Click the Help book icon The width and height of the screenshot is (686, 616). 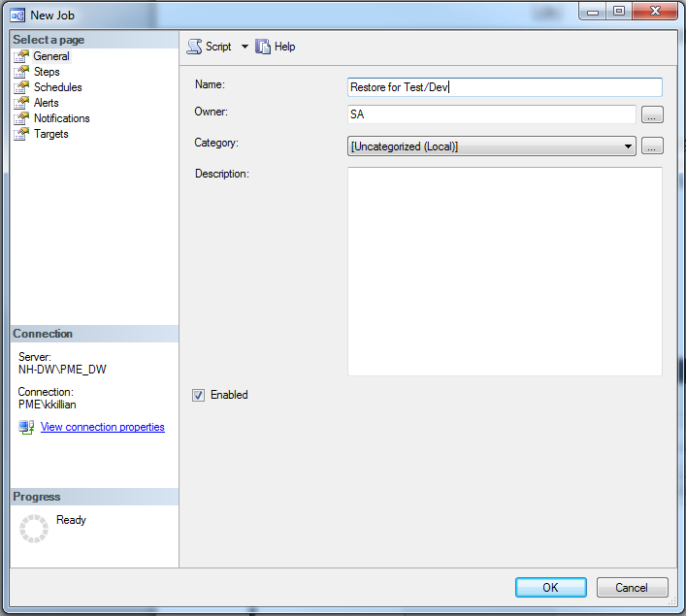point(263,47)
